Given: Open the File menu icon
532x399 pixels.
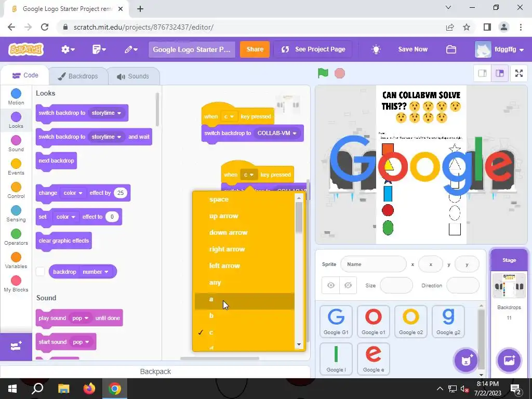Looking at the screenshot, I should [99, 49].
